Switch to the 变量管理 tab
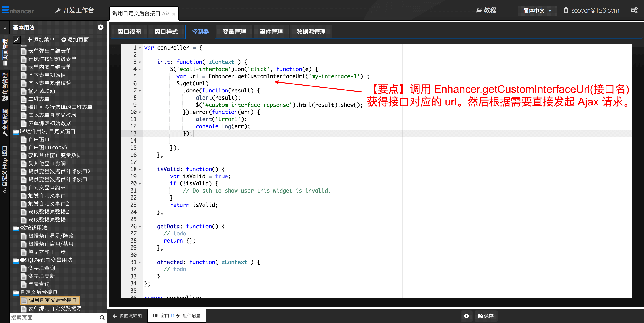Image resolution: width=644 pixels, height=323 pixels. pos(234,32)
